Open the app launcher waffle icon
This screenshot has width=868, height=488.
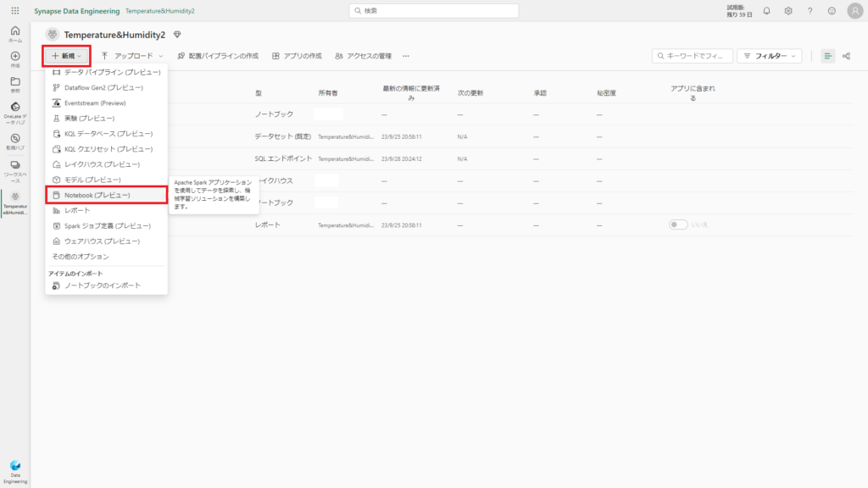pos(15,11)
